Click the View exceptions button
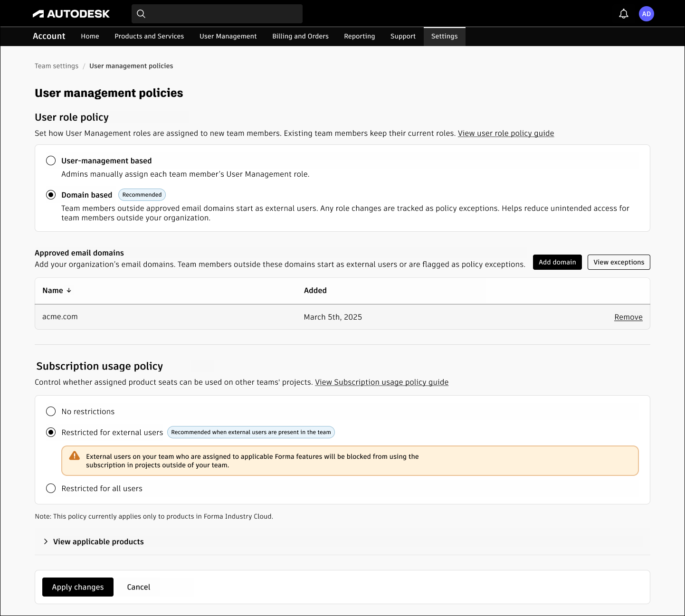Screen dimensions: 685x616 click(619, 262)
